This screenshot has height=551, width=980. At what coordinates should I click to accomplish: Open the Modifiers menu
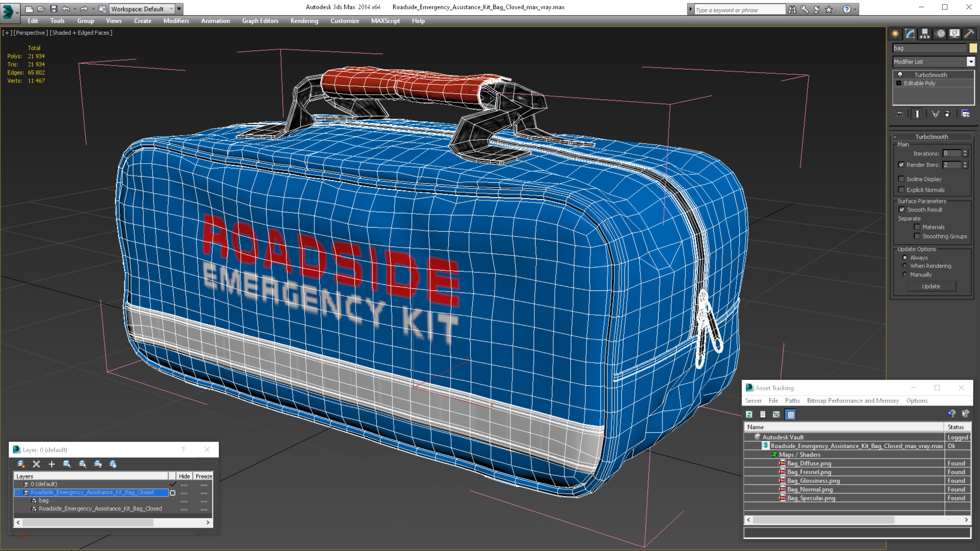pos(176,21)
